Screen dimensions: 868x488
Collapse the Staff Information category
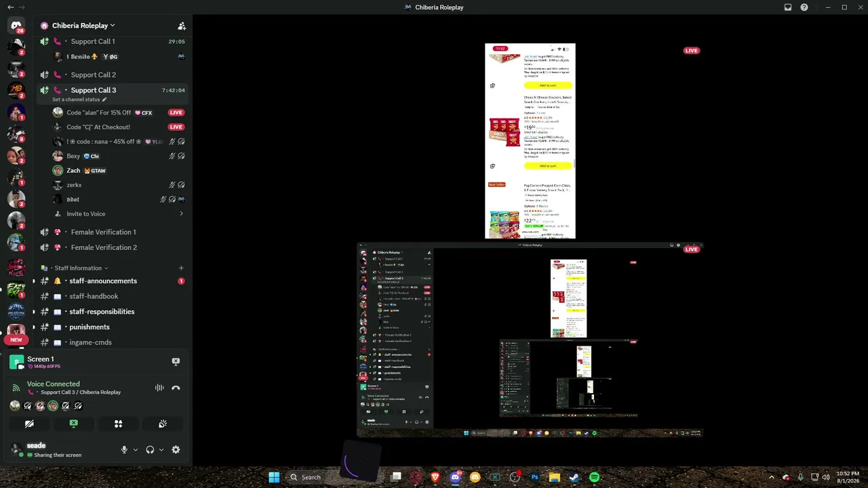coord(74,268)
